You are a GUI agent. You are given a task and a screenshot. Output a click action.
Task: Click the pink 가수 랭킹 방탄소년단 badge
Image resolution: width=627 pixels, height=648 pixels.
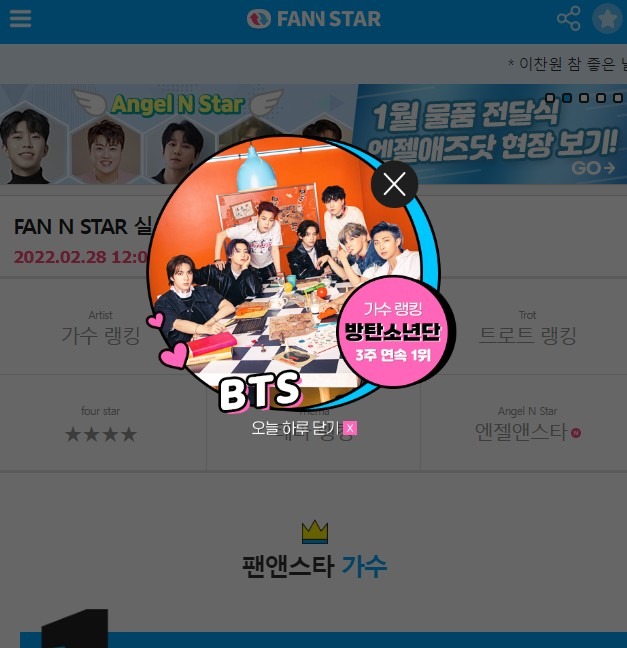click(393, 332)
